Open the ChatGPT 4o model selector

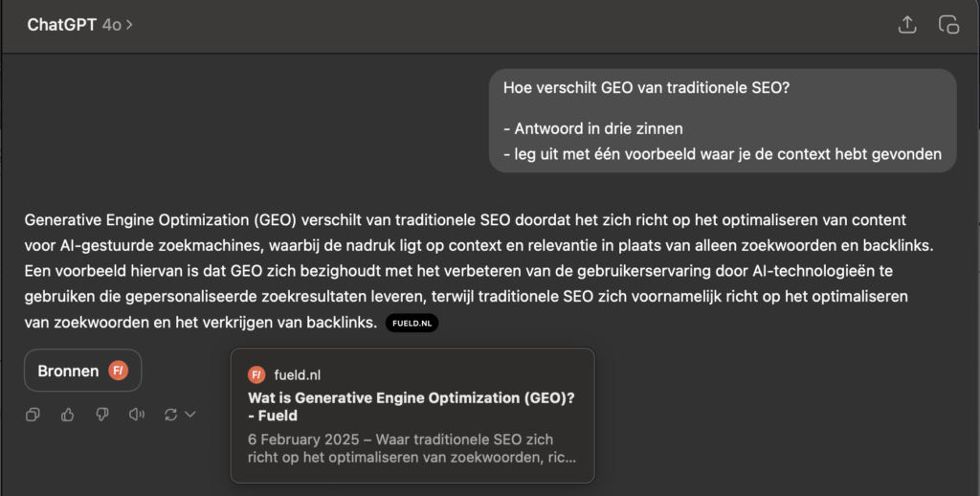tap(79, 25)
